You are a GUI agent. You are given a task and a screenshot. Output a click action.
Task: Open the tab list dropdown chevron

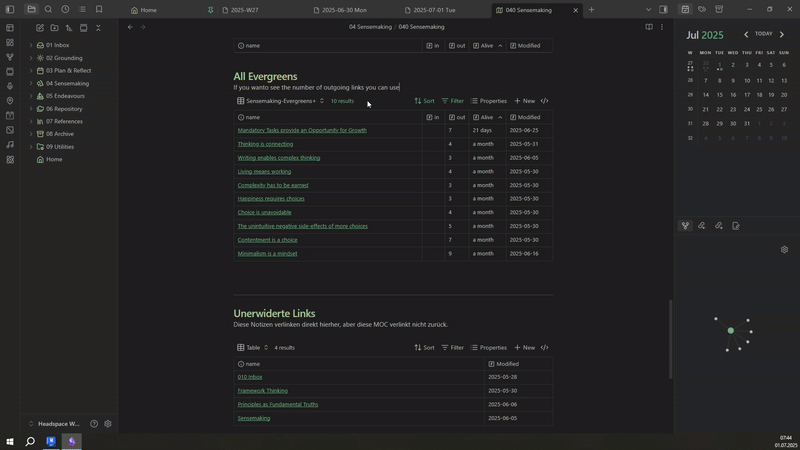(x=648, y=9)
